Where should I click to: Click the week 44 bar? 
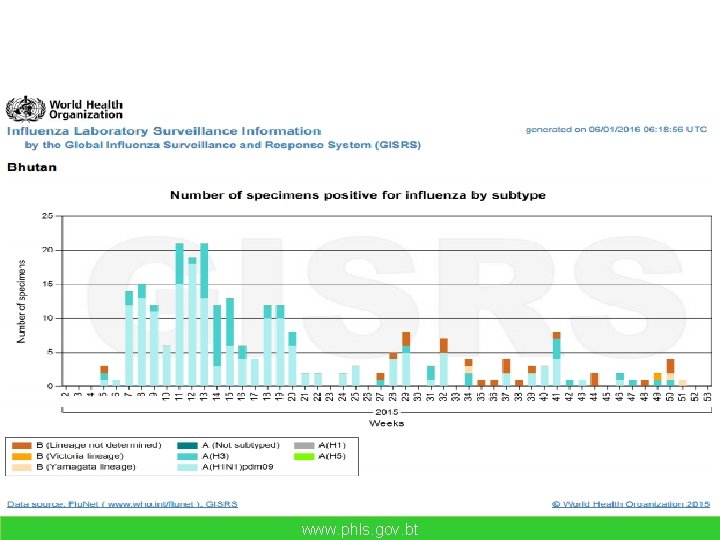coord(595,379)
